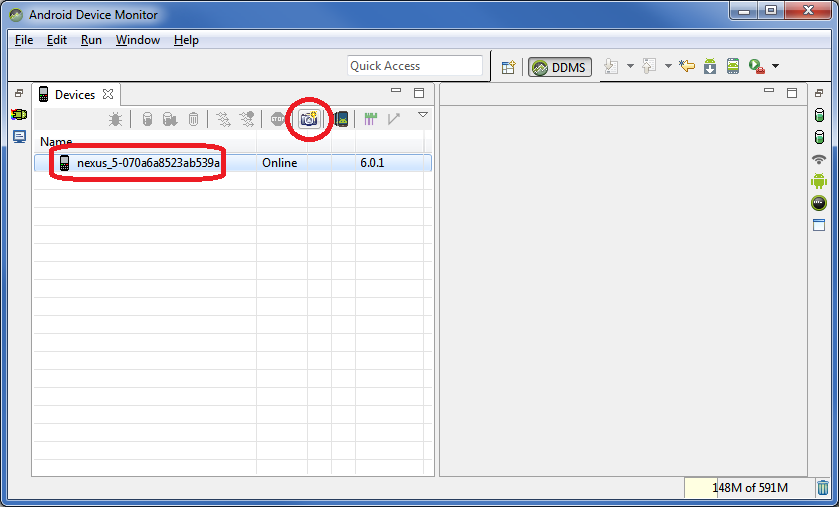Click the heap status 148M of 591M

point(748,488)
